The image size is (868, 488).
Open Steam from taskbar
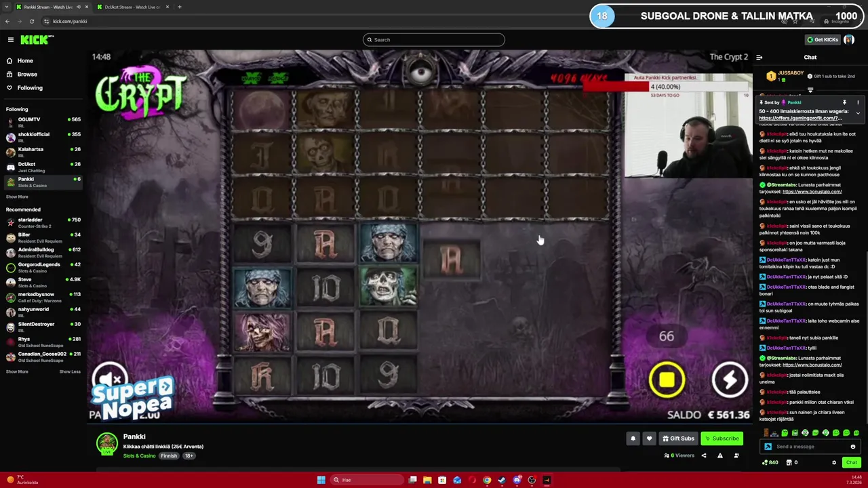[x=502, y=480]
